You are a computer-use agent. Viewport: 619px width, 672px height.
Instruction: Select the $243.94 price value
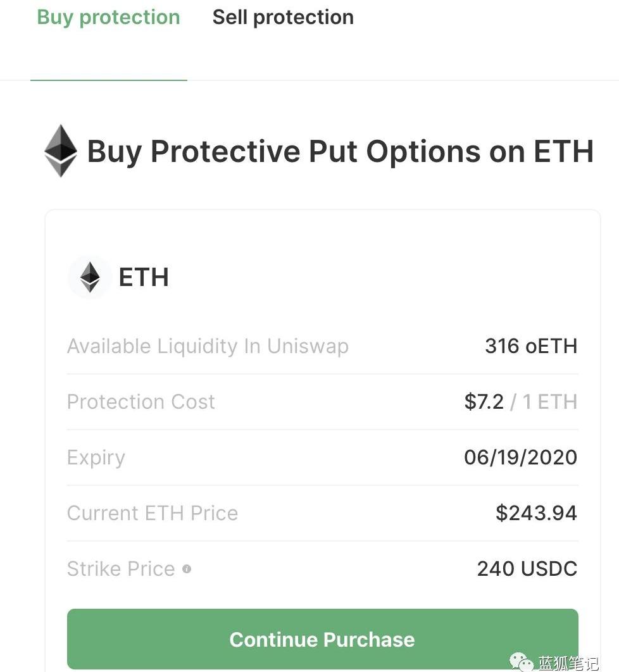click(536, 513)
